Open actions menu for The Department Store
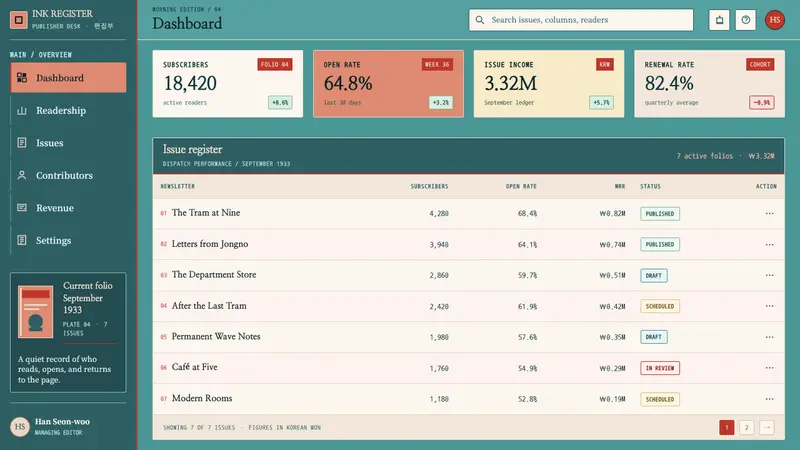800x450 pixels. coord(769,275)
